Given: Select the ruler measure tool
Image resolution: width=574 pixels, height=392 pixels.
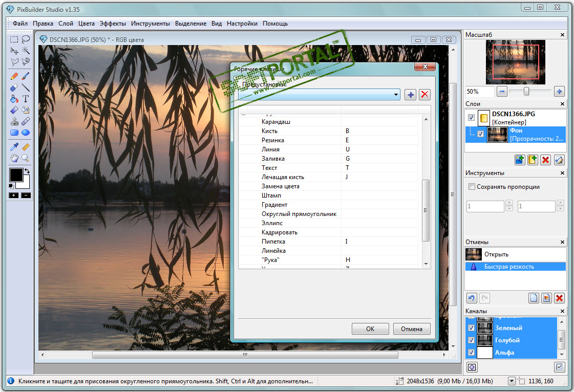Looking at the screenshot, I should (x=26, y=147).
